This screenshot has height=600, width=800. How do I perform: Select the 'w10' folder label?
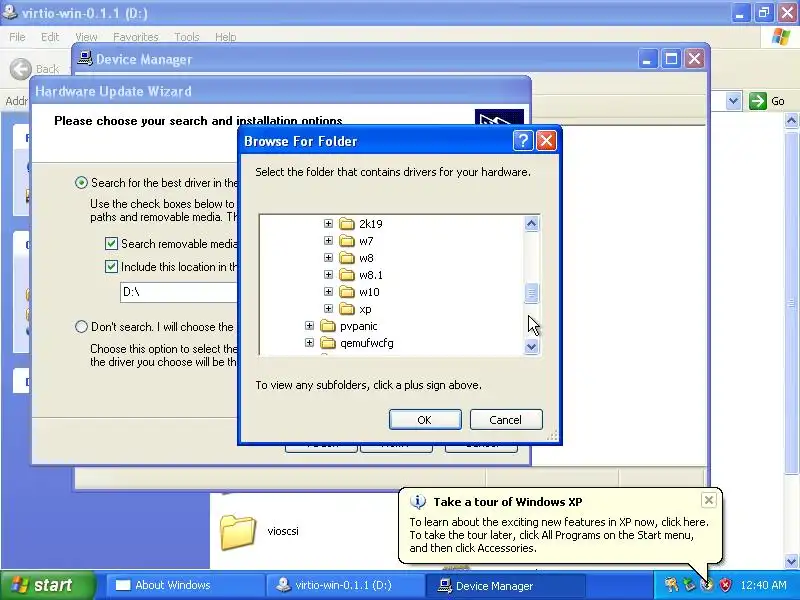pos(369,292)
